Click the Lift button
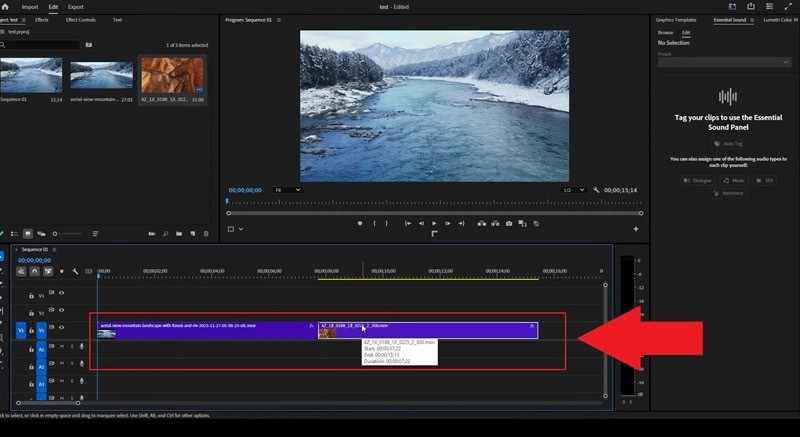The height and width of the screenshot is (437, 800). click(x=482, y=223)
